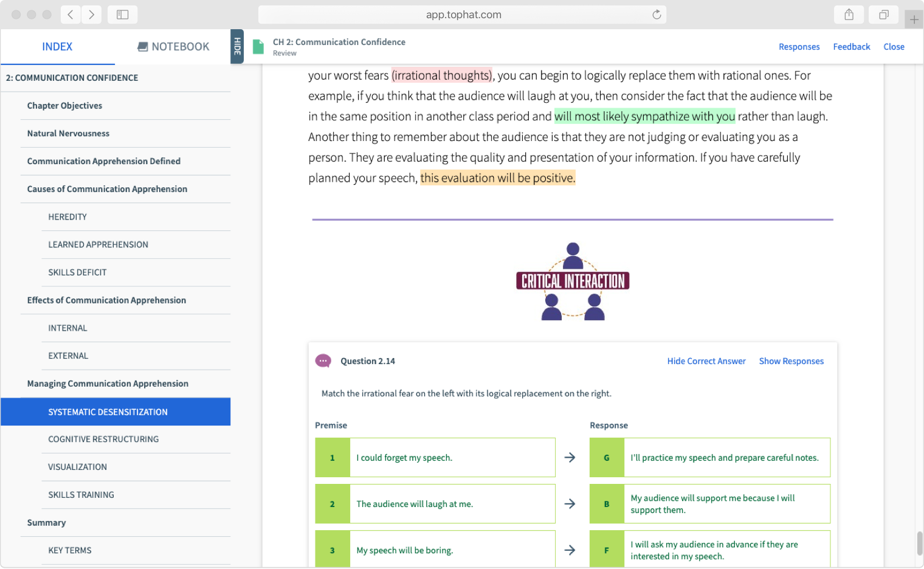This screenshot has width=924, height=569.
Task: Open the share icon in toolbar
Action: [x=849, y=15]
